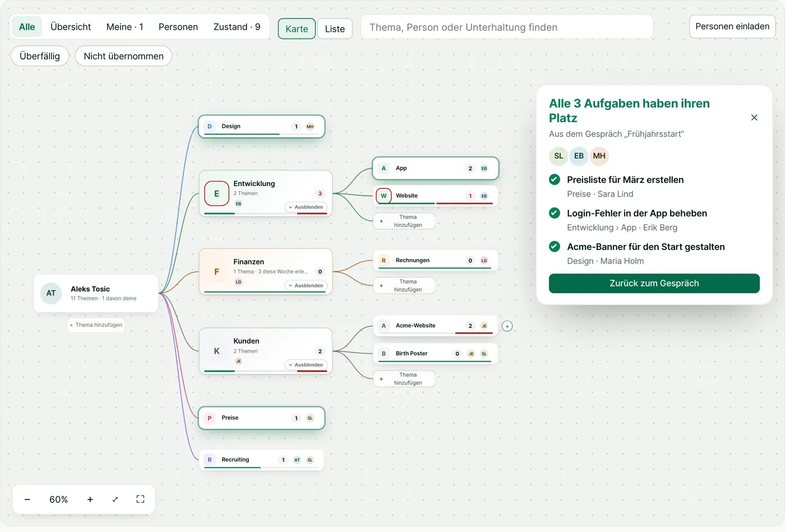Image resolution: width=785 pixels, height=532 pixels.
Task: Click the W letter icon of Website
Action: coord(384,196)
